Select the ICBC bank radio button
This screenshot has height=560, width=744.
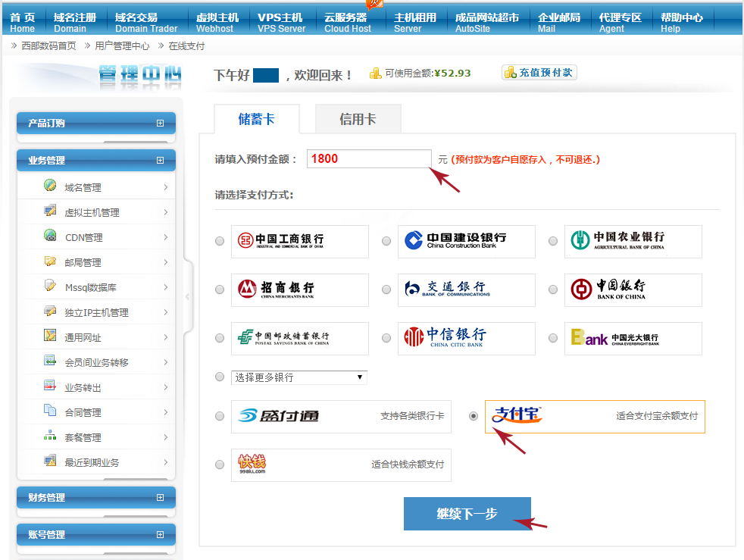(x=220, y=242)
